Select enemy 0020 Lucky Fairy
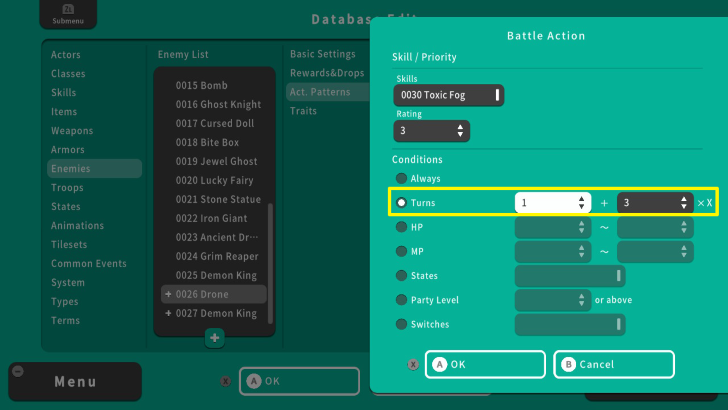 [x=214, y=180]
